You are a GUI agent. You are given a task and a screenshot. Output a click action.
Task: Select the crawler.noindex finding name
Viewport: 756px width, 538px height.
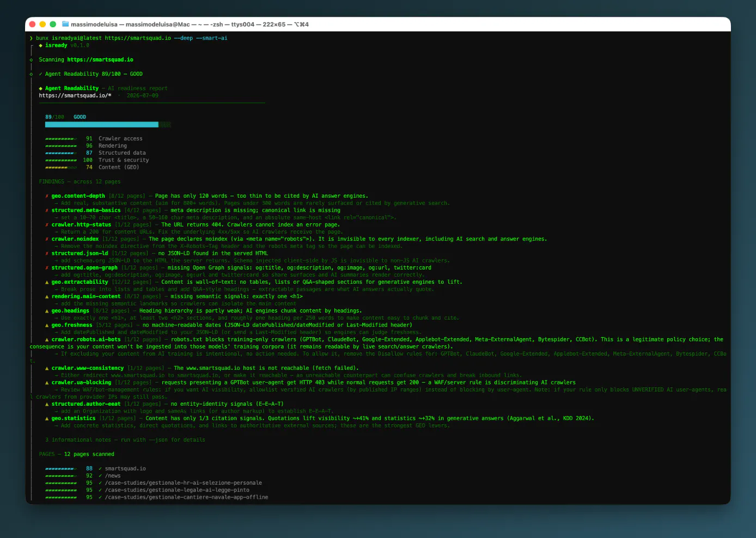coord(75,239)
